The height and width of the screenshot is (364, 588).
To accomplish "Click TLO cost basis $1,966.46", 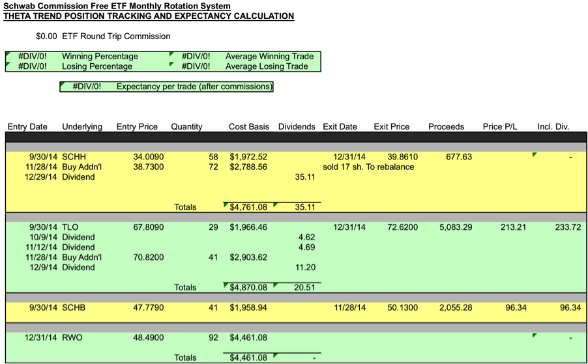I will tap(248, 227).
